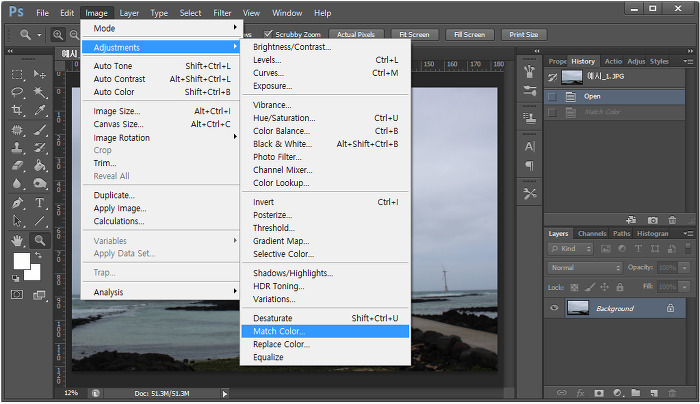Select the Blur tool
Screen dimensions: 700x404
pyautogui.click(x=17, y=183)
